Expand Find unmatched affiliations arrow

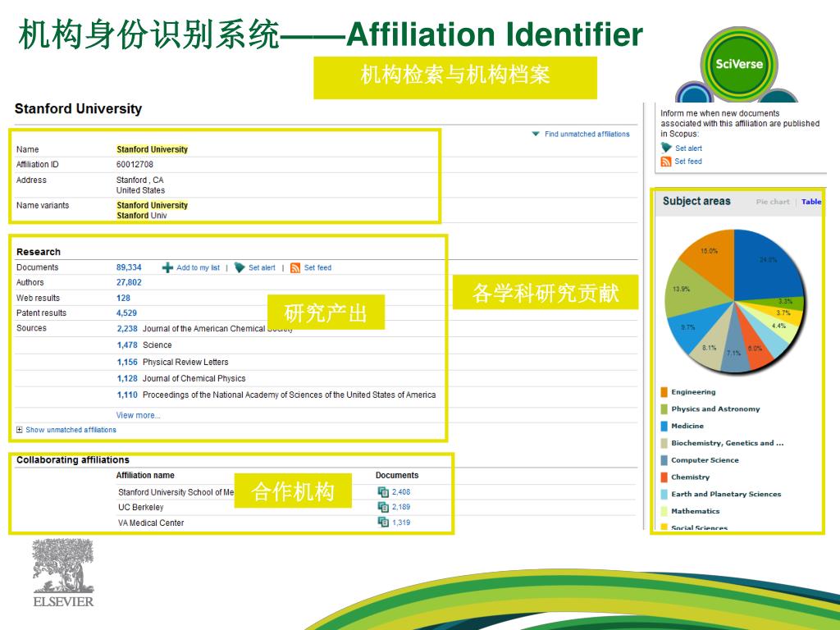click(x=535, y=134)
